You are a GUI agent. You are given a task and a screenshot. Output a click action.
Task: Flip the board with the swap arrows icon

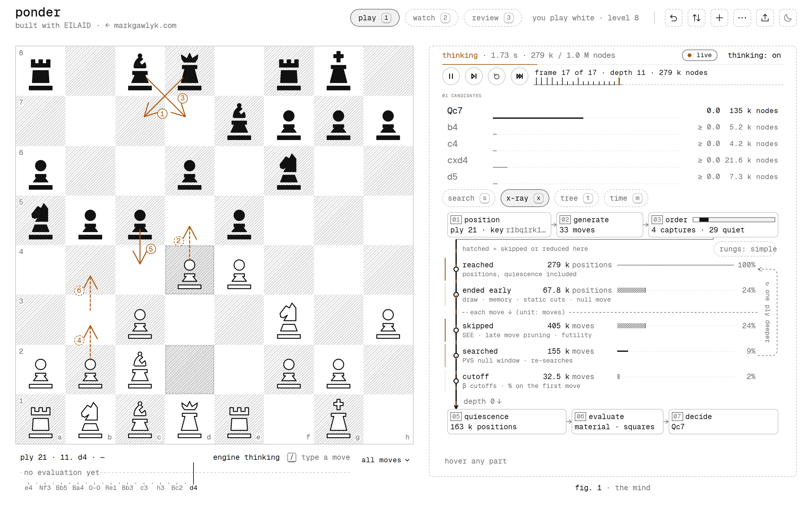point(696,18)
